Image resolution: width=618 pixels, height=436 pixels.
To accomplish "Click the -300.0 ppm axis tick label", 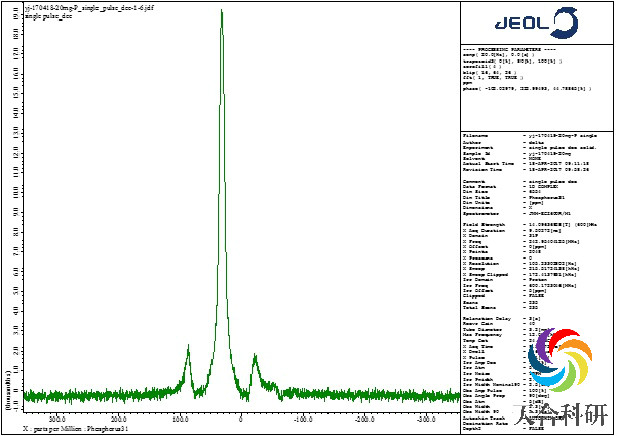I will pos(423,419).
